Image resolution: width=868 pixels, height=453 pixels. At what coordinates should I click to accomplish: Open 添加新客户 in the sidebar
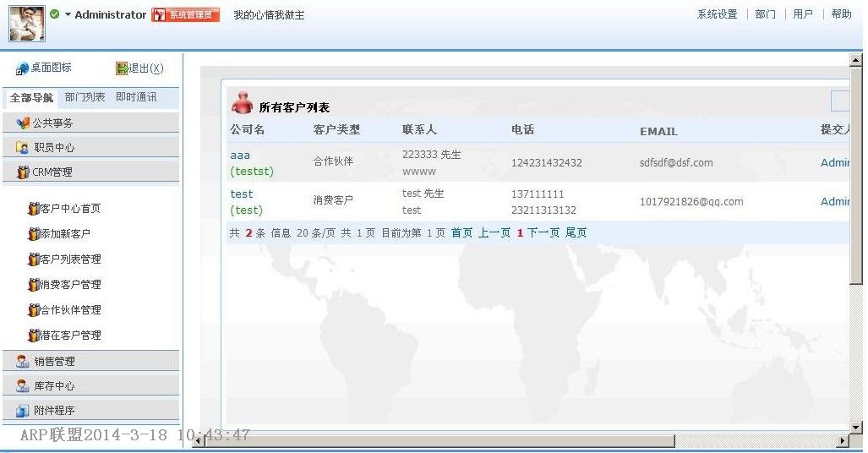pos(65,234)
